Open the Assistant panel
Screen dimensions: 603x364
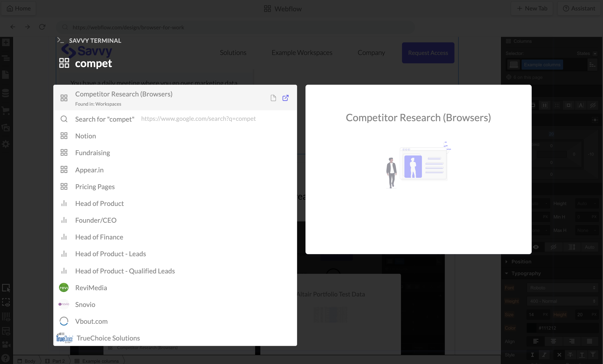click(579, 8)
